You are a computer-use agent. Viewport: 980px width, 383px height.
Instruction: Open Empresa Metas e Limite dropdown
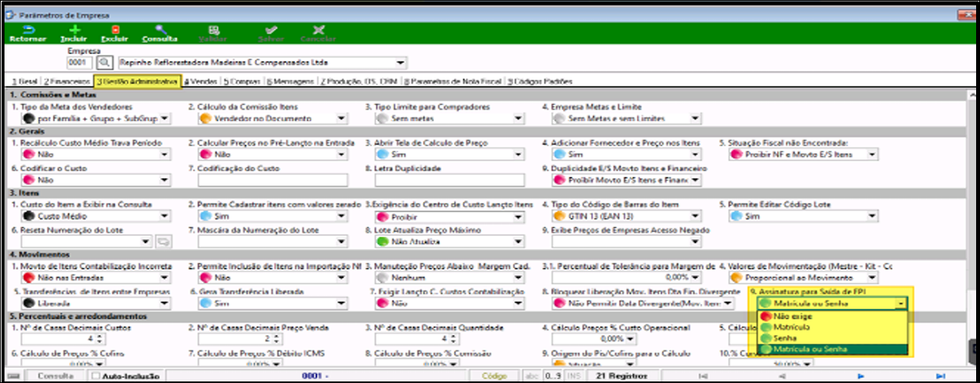point(625,118)
